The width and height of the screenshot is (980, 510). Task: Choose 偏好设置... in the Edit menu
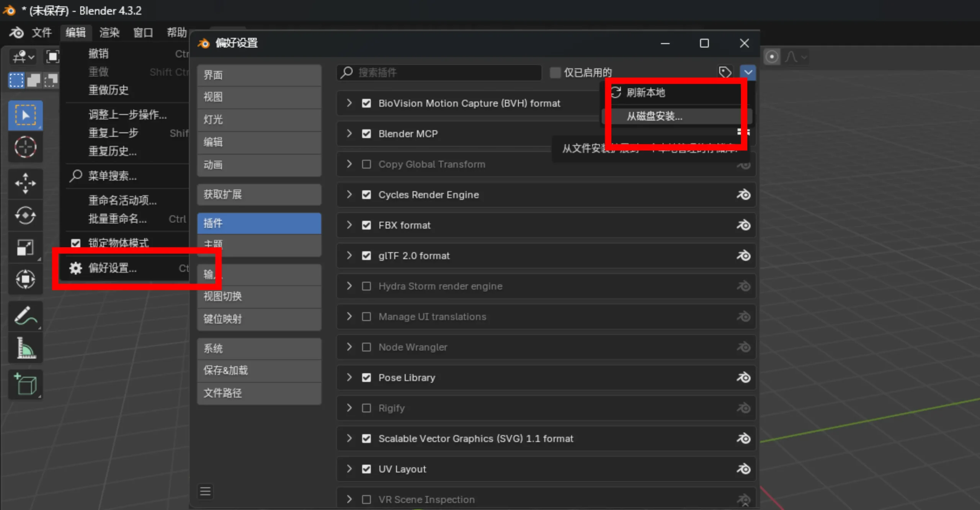[x=125, y=268]
